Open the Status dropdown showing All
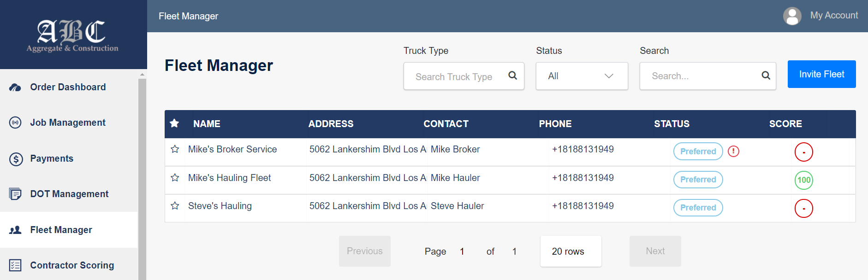 pos(582,76)
